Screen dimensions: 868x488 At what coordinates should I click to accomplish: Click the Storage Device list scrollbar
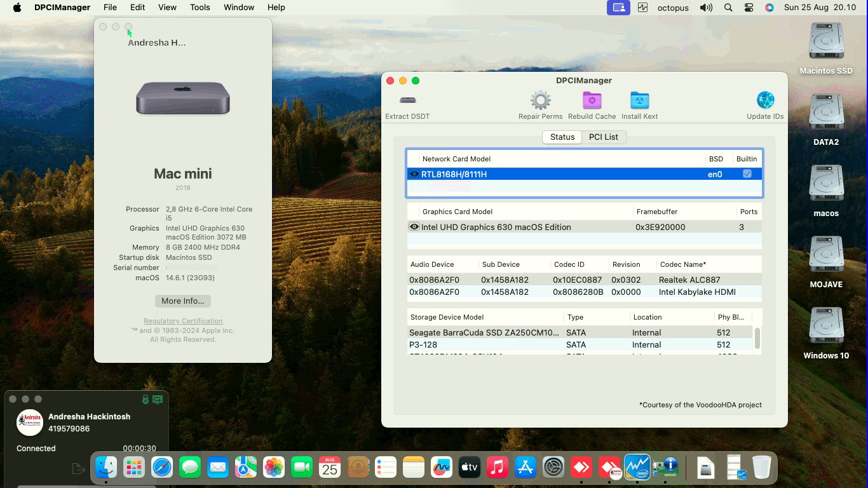tap(757, 338)
